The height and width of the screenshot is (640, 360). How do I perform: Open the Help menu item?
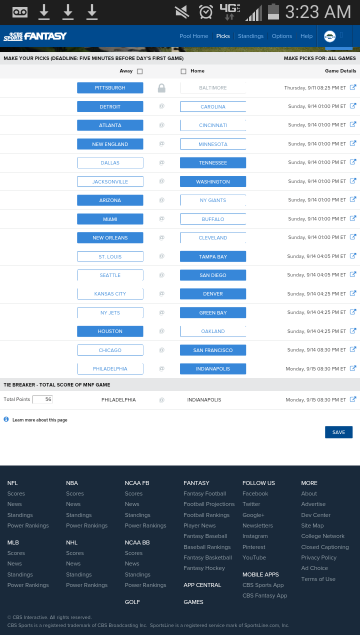[307, 36]
